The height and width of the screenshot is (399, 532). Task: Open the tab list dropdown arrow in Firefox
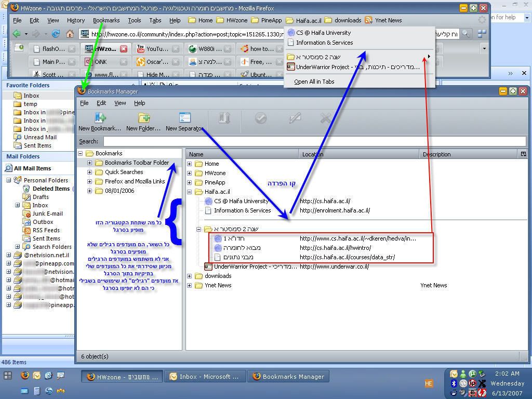484,48
